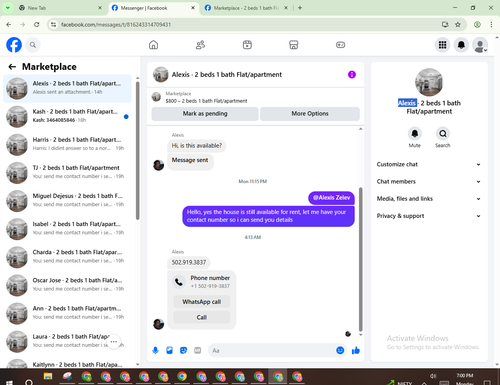Open emoji picker in message box

tap(340, 350)
